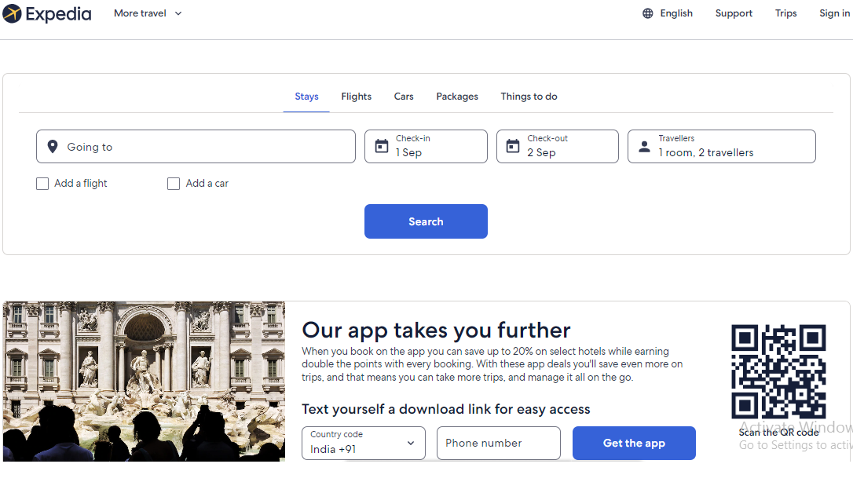Open the Things to do tab
Viewport: 853px width, 504px height.
point(529,97)
